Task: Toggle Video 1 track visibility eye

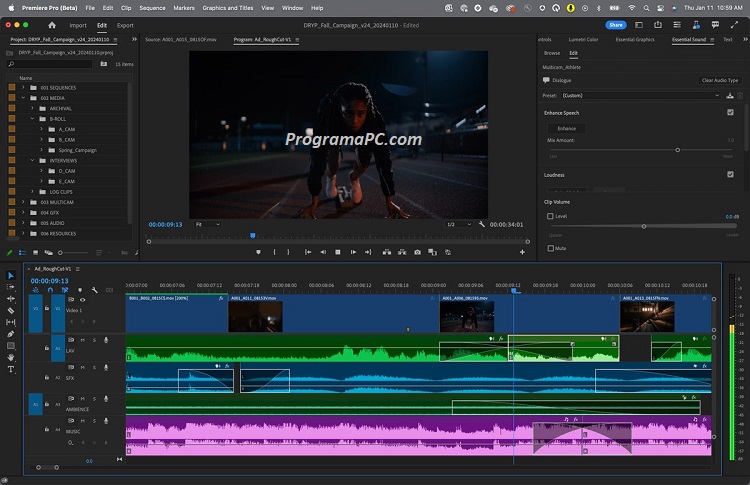Action: click(82, 300)
